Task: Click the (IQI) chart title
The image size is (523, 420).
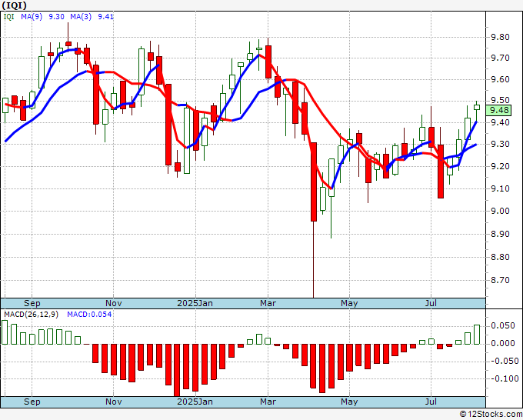Action: [x=15, y=5]
